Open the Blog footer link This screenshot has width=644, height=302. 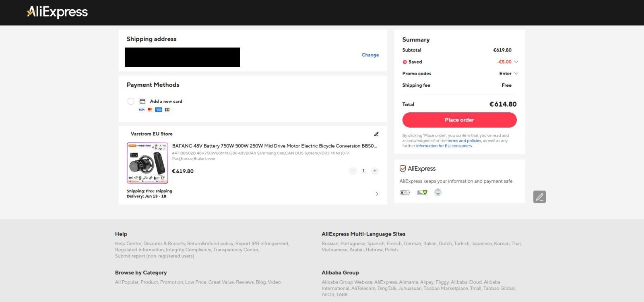tap(260, 282)
